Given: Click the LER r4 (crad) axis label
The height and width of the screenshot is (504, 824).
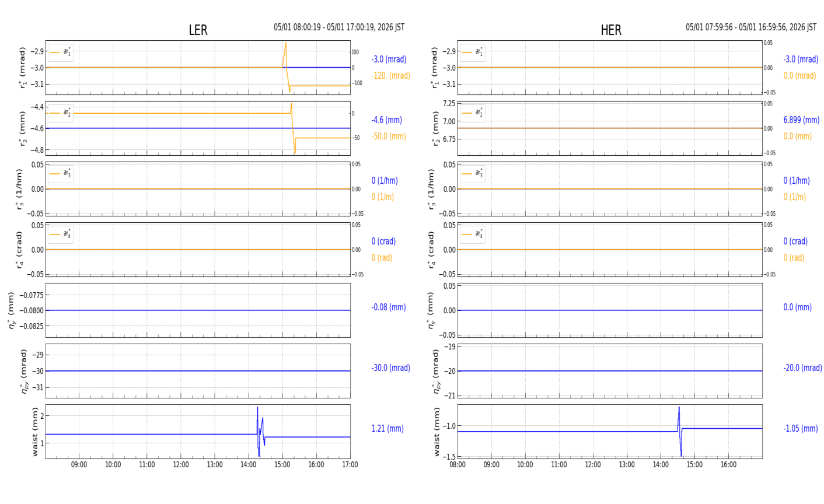Looking at the screenshot, I should (19, 250).
